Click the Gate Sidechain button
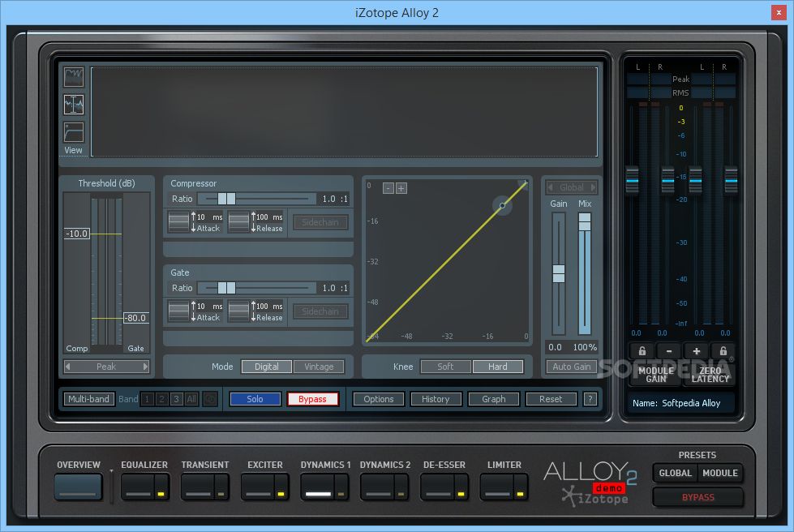 [x=320, y=311]
